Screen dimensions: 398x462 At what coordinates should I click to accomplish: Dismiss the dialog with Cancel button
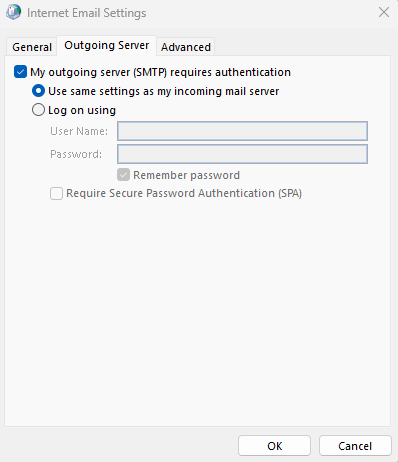point(355,446)
